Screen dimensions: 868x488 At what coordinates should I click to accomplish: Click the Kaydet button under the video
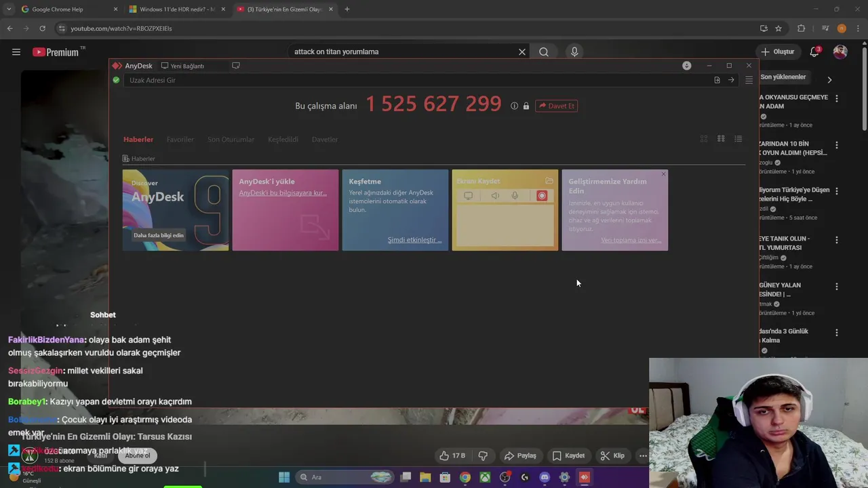click(568, 455)
